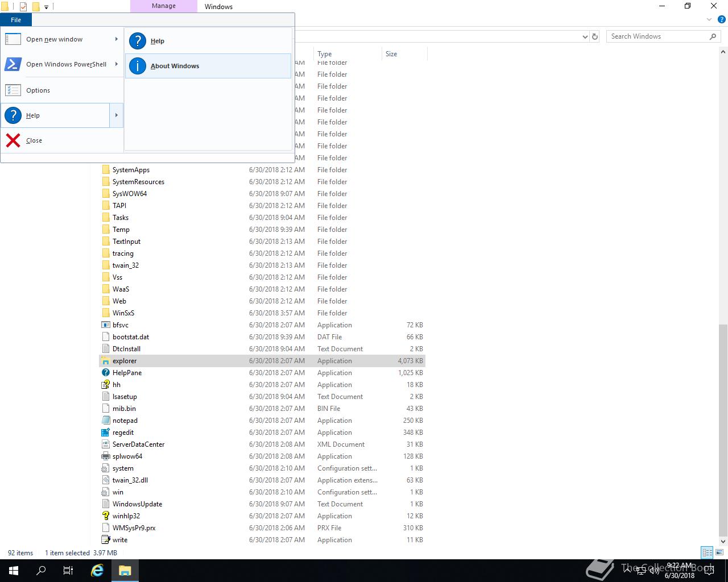
Task: Expand the Help submenu arrow
Action: tap(116, 115)
